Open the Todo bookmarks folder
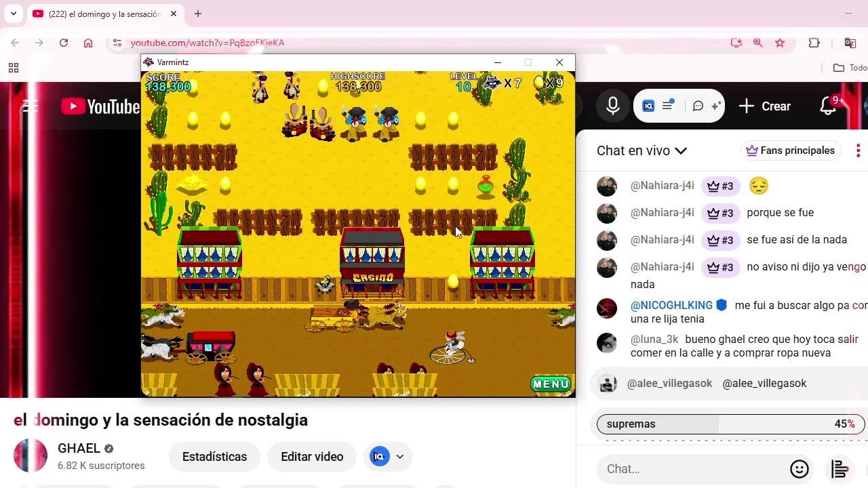868x488 pixels. click(850, 68)
